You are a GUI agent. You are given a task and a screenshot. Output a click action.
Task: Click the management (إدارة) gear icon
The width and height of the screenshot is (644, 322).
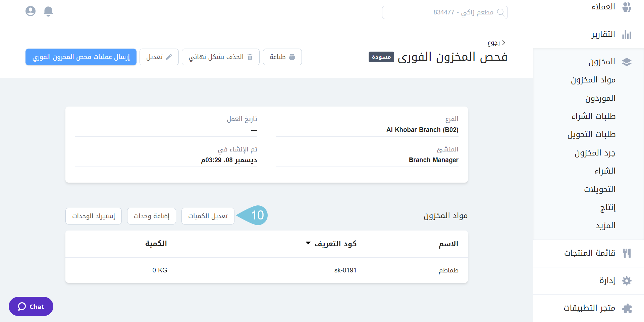pos(627,281)
